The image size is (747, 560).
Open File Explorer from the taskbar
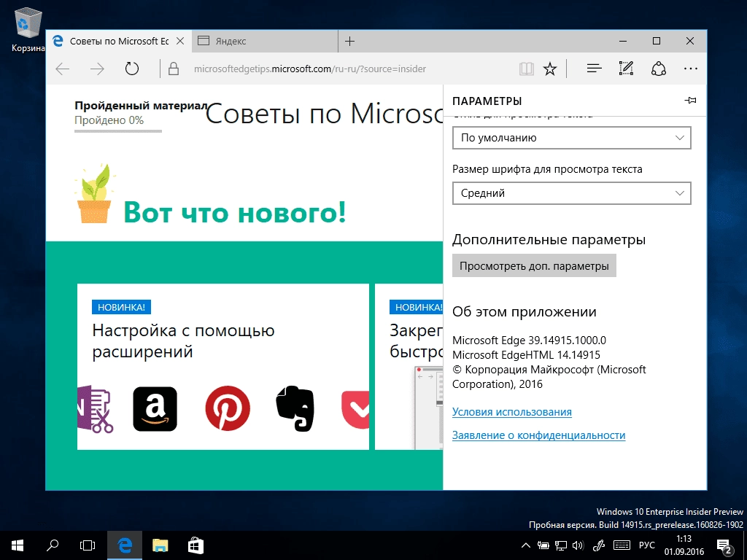[x=160, y=545]
